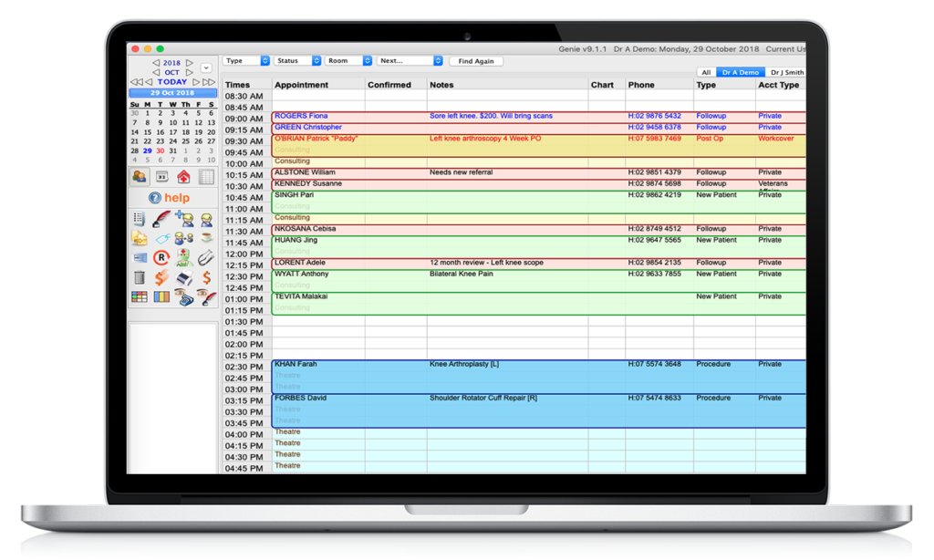Viewport: 934px width, 560px height.
Task: Click the add new patient icon
Action: point(184,219)
